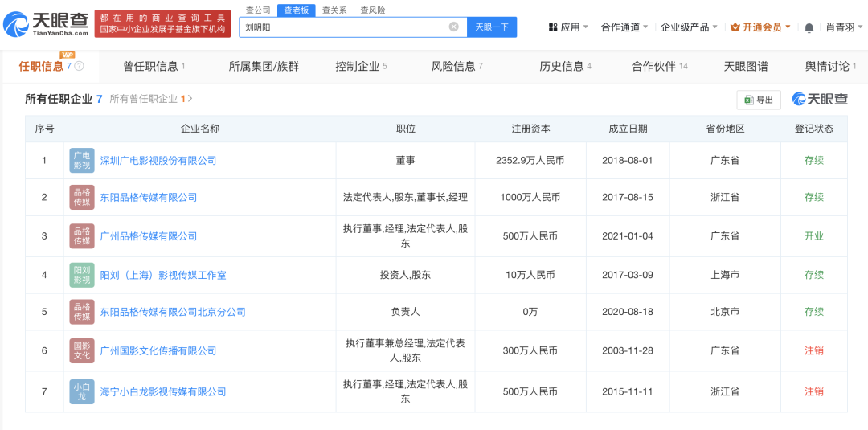
Task: Click the 开业 status cell
Action: click(x=813, y=235)
